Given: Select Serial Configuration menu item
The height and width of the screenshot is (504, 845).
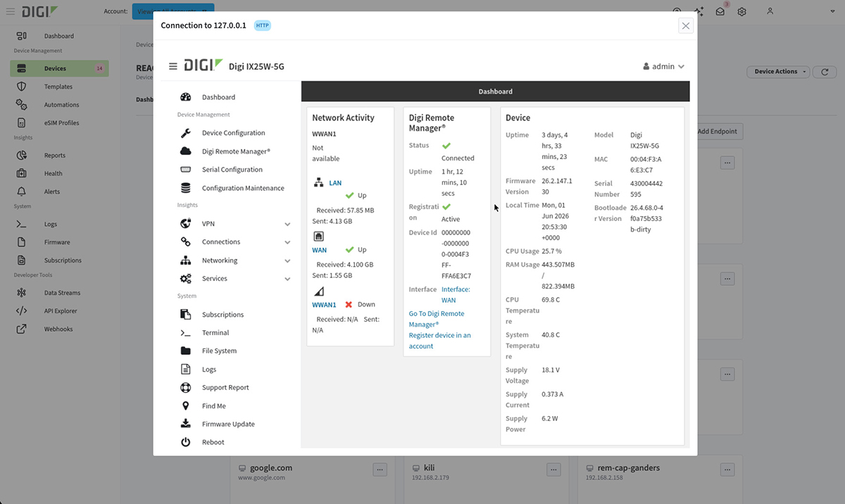Looking at the screenshot, I should click(232, 170).
